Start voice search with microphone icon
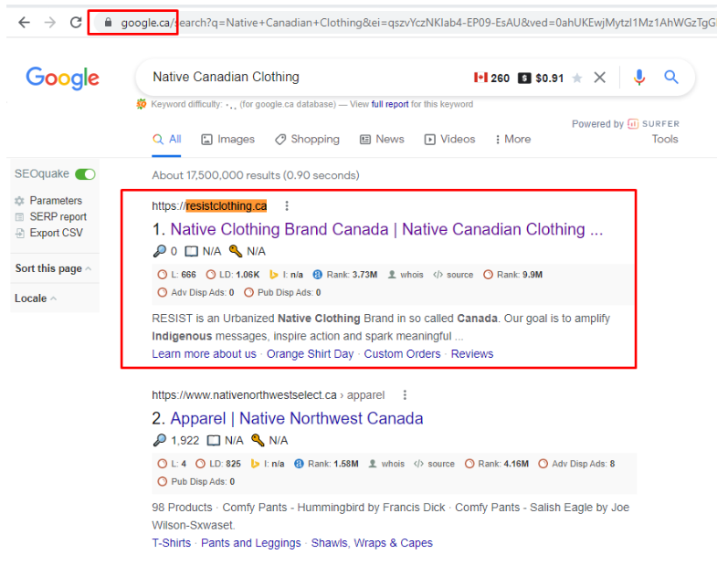Image resolution: width=728 pixels, height=586 pixels. 638,78
